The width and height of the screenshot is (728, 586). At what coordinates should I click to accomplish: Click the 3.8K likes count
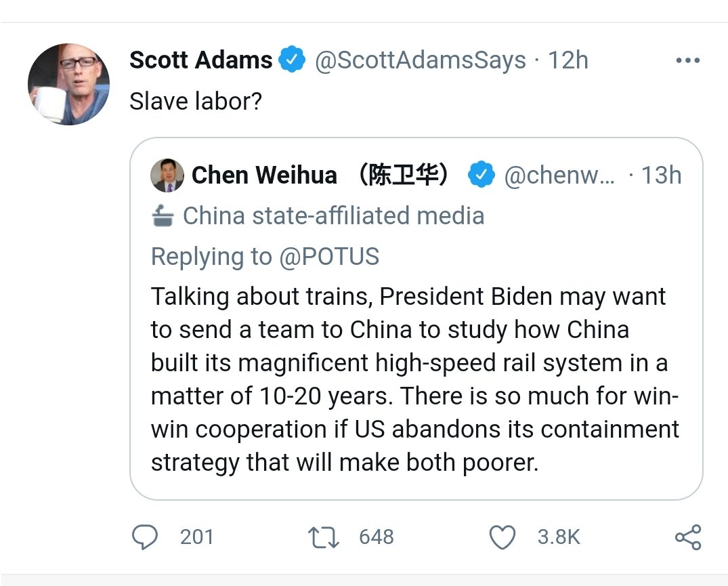click(x=559, y=537)
